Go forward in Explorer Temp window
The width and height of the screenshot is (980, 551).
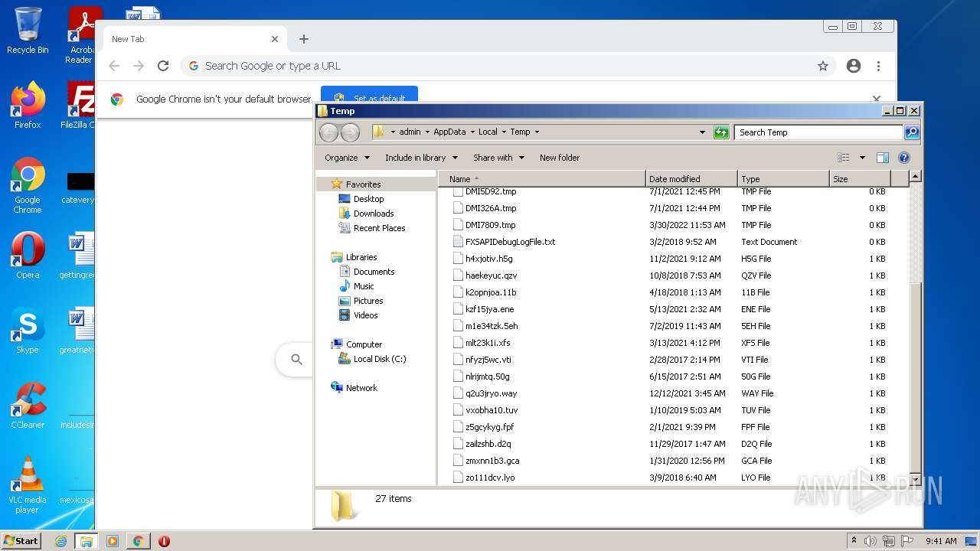point(350,132)
